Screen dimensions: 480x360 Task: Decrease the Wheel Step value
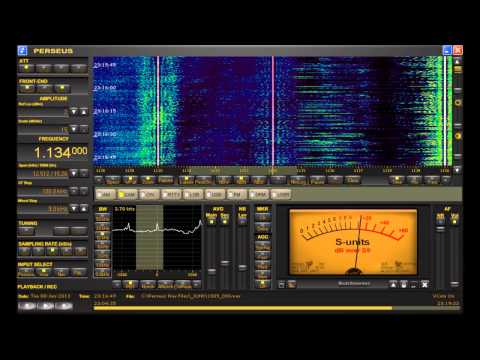(74, 209)
